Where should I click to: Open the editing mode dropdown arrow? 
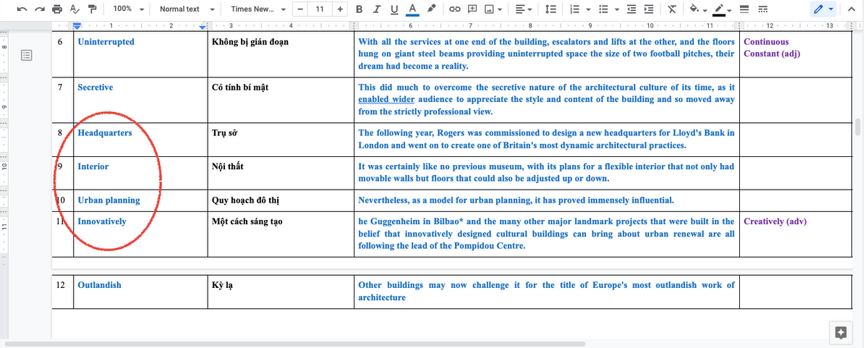click(830, 10)
